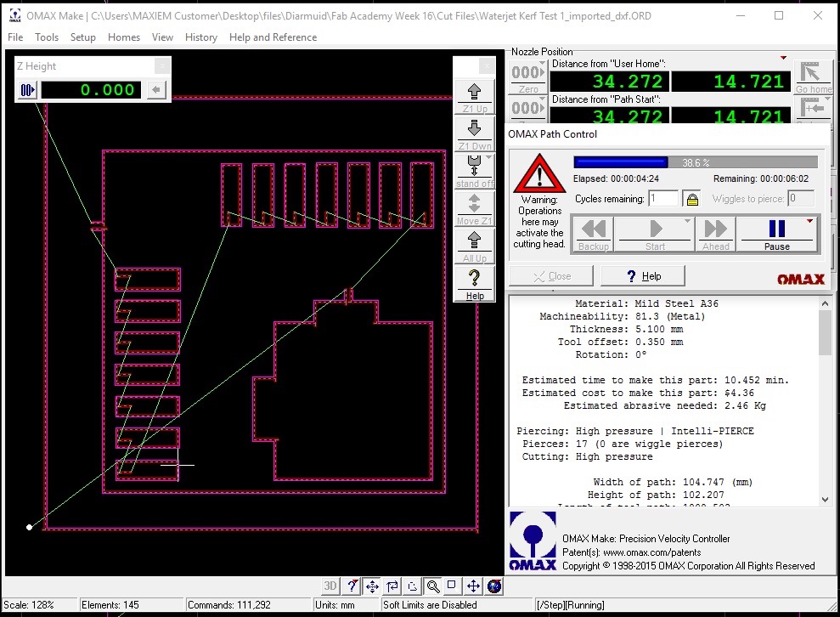Open Help in the Z control panel

click(x=474, y=284)
